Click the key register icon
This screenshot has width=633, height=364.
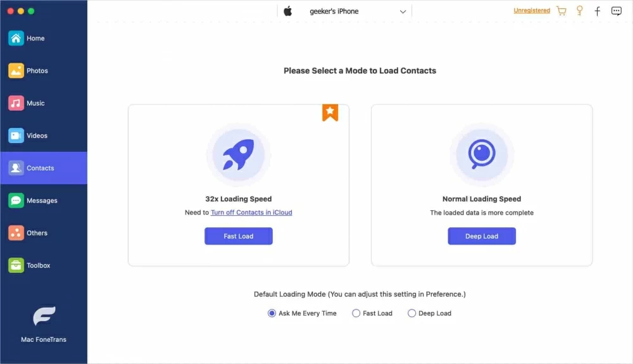click(x=579, y=11)
